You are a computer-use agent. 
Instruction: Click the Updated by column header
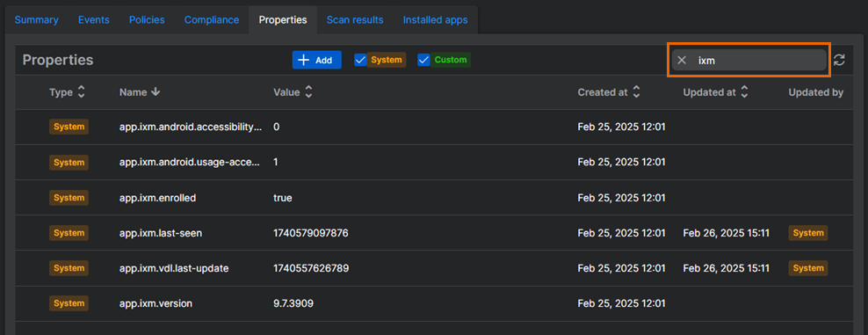[x=815, y=92]
